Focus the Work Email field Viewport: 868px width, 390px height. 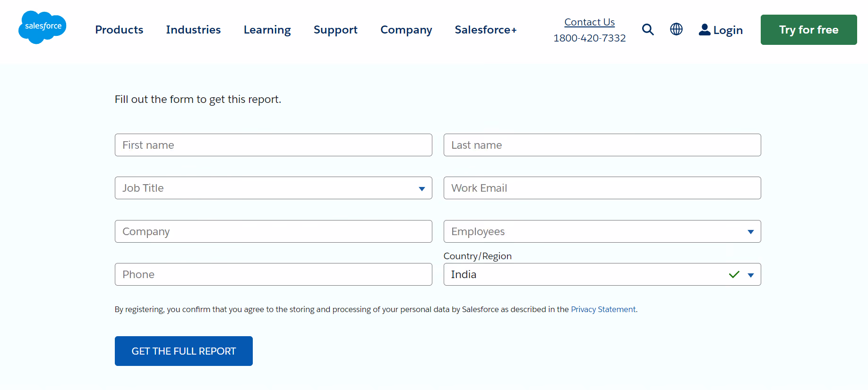pos(602,188)
